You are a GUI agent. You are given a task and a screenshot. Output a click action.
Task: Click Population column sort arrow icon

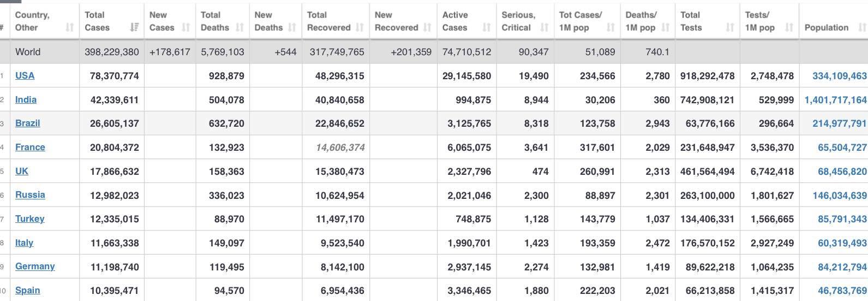[x=862, y=27]
